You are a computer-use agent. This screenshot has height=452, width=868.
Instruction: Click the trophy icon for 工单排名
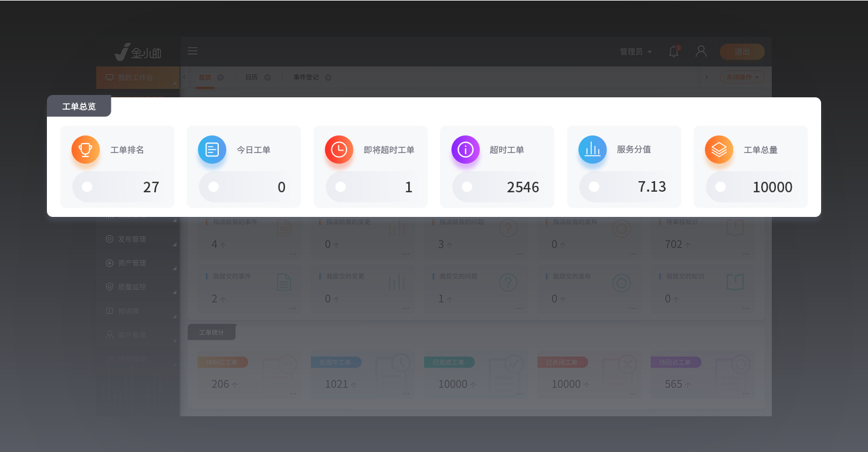pos(86,149)
